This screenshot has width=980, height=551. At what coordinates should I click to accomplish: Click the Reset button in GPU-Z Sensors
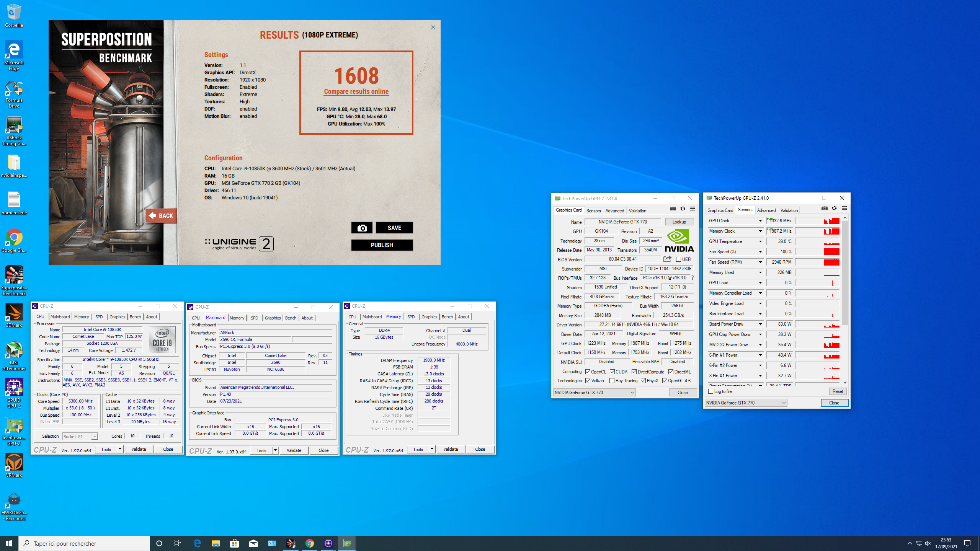click(837, 391)
